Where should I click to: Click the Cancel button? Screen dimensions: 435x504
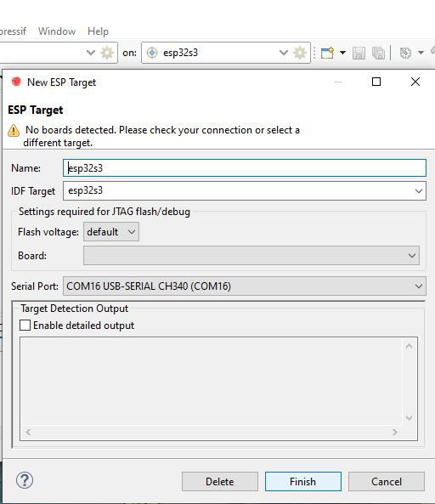tap(387, 481)
